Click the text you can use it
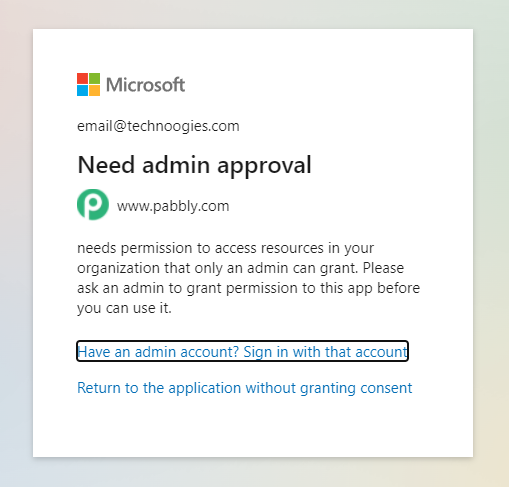 click(124, 309)
